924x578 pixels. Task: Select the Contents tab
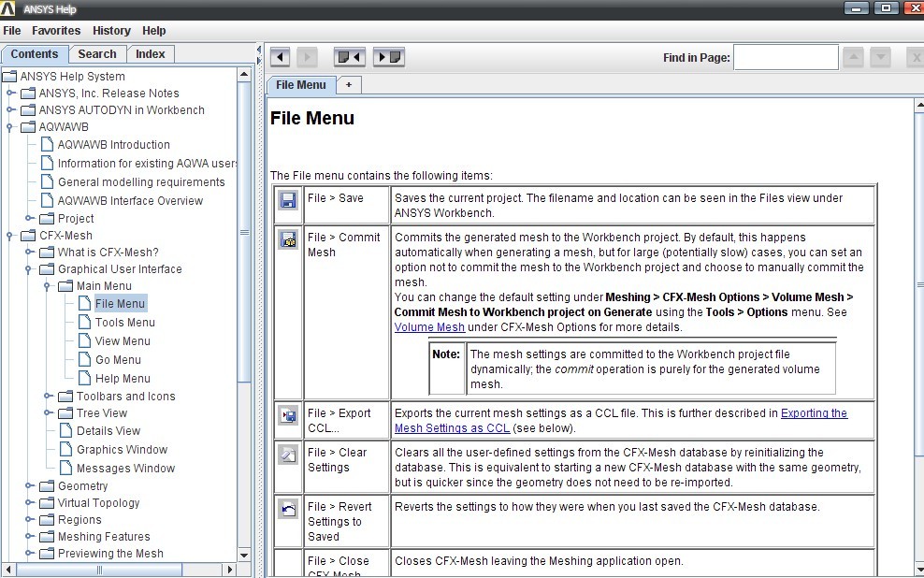(x=35, y=54)
